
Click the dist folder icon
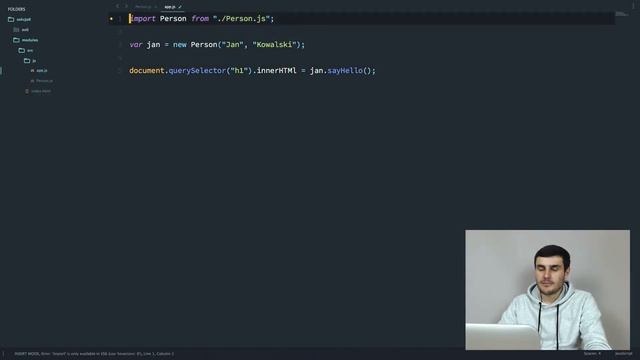[x=16, y=30]
